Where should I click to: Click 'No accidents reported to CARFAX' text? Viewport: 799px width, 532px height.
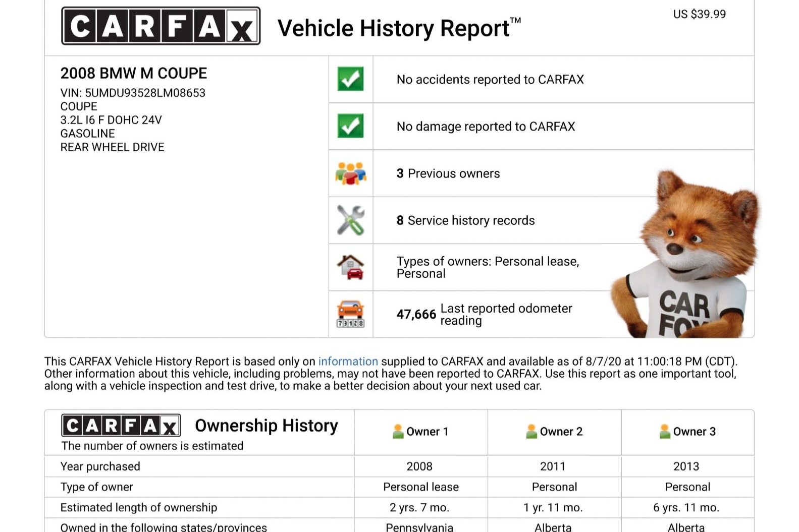pyautogui.click(x=490, y=80)
